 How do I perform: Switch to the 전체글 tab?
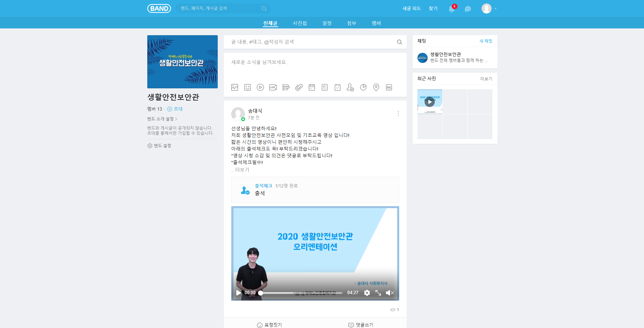pos(270,23)
